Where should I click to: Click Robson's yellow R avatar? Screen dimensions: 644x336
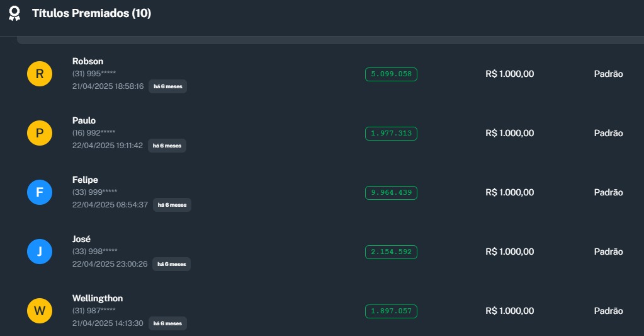pyautogui.click(x=40, y=74)
